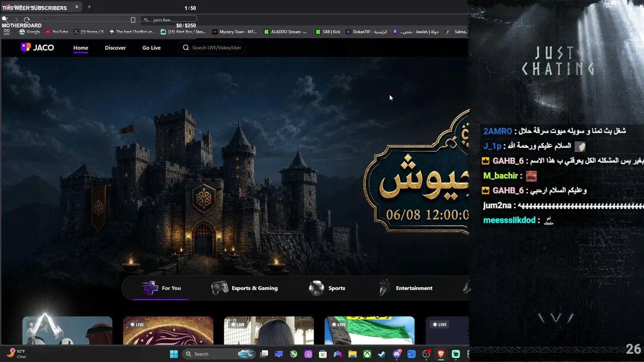
Task: Open the Discover page
Action: click(115, 48)
